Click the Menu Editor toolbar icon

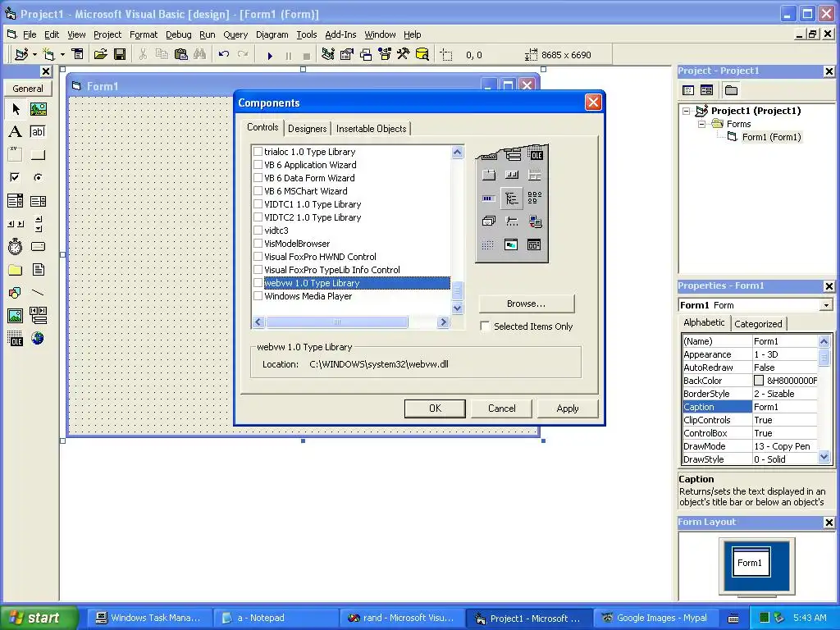point(78,55)
